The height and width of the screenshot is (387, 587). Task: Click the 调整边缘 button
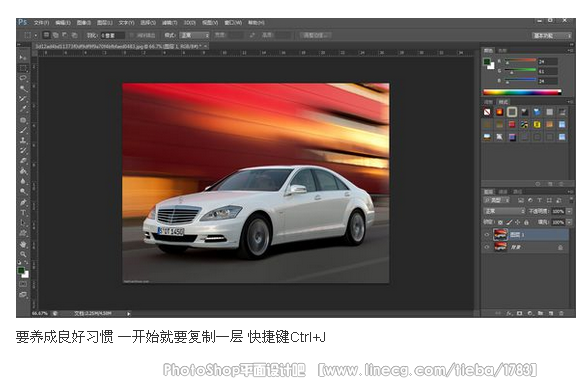pyautogui.click(x=316, y=35)
